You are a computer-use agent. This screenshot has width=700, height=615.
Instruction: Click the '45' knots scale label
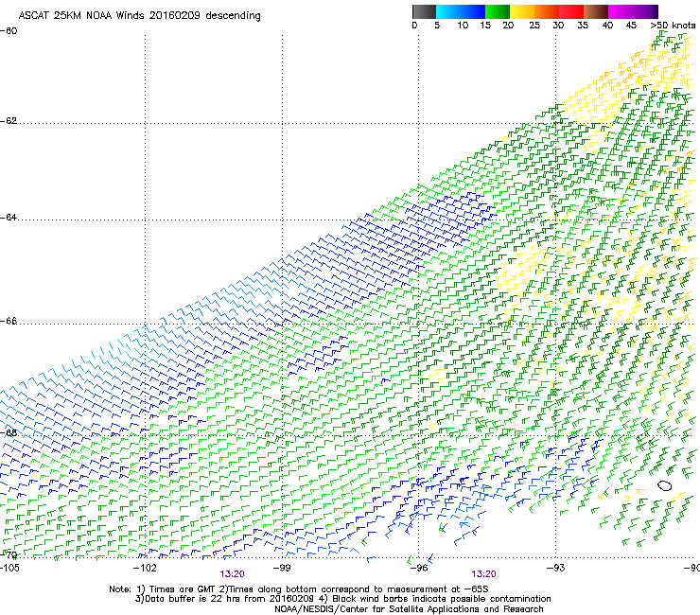tap(631, 26)
